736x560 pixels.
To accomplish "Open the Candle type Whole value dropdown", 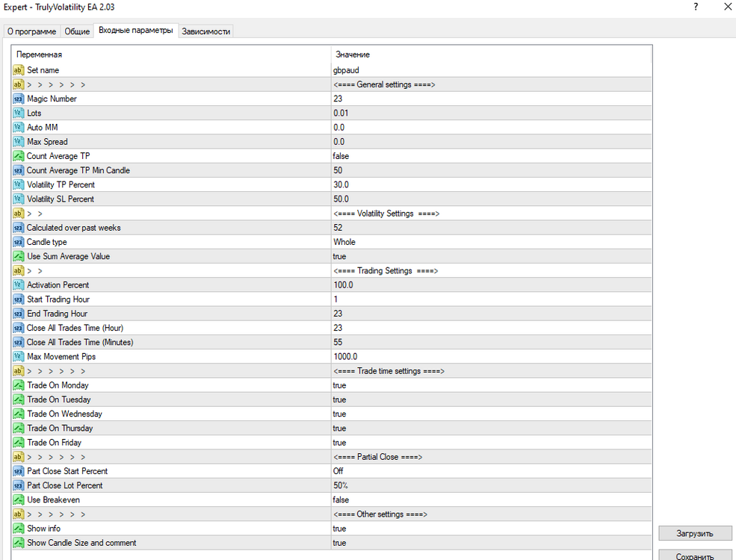I will [x=492, y=242].
